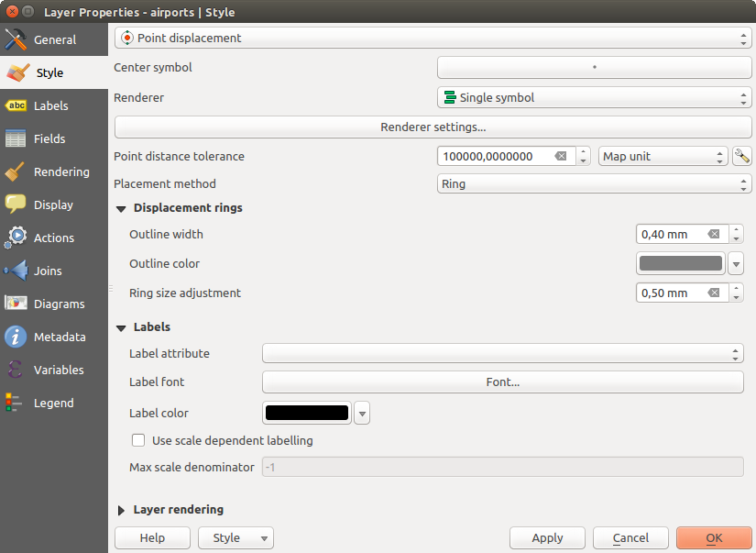The width and height of the screenshot is (756, 553).
Task: Click the General wrench icon in sidebar
Action: pyautogui.click(x=16, y=40)
